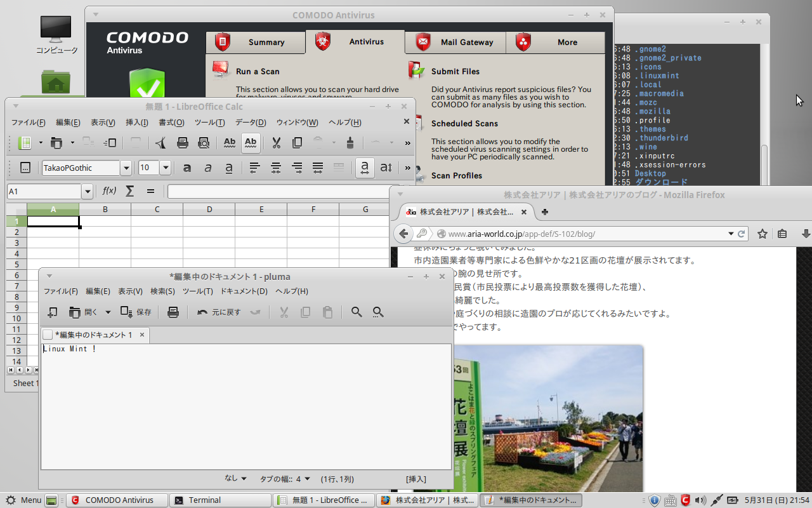Click the Calc cut scissors icon
Viewport: 812px width, 508px height.
click(x=277, y=143)
